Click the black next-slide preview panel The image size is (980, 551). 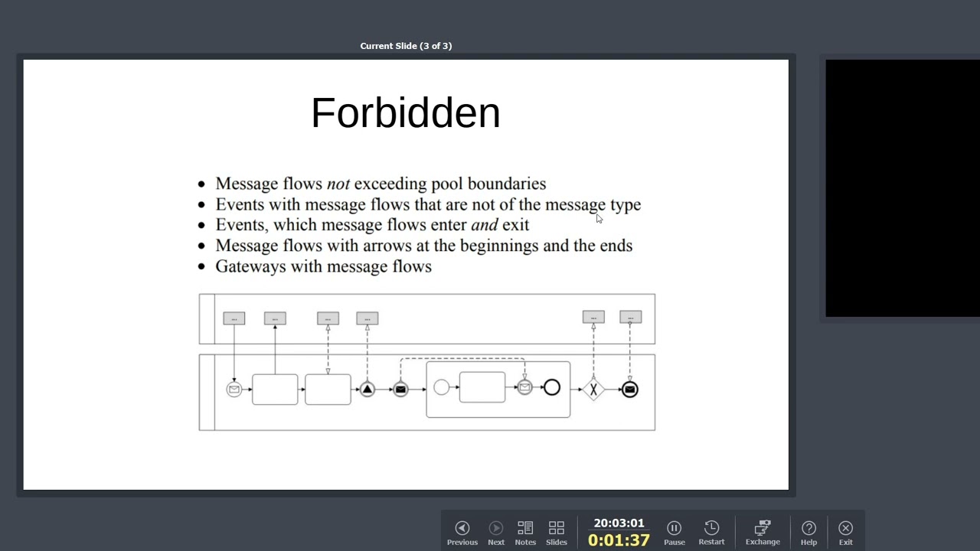903,188
